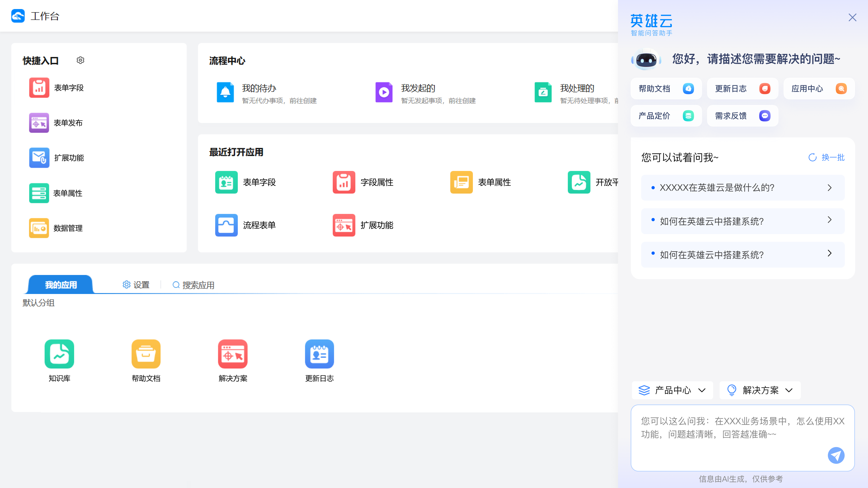
Task: Open 表单字段 icon in 快捷入口
Action: click(39, 88)
